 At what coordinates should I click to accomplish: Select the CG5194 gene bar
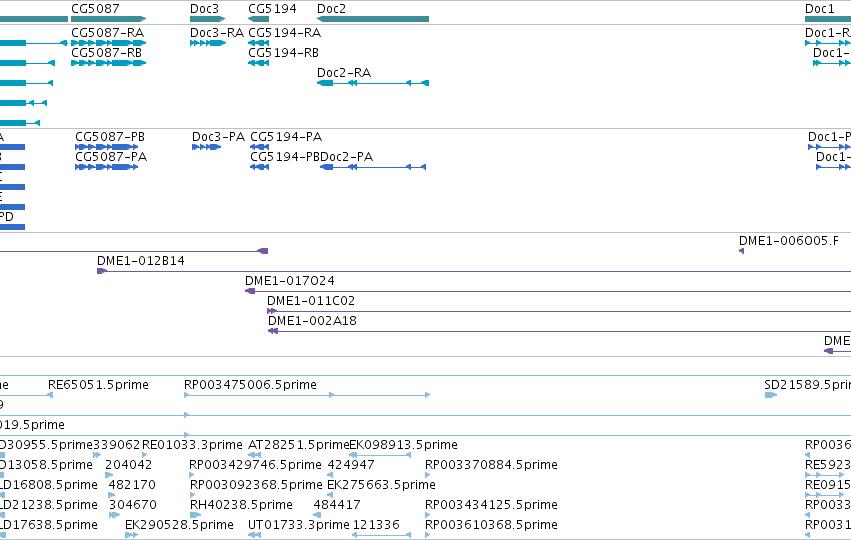click(258, 19)
